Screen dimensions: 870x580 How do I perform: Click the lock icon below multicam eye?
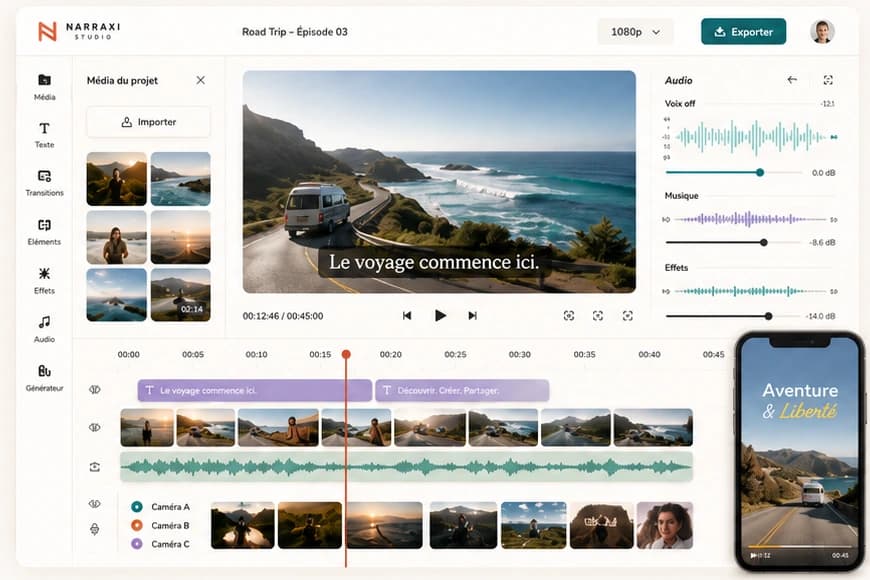[x=95, y=529]
